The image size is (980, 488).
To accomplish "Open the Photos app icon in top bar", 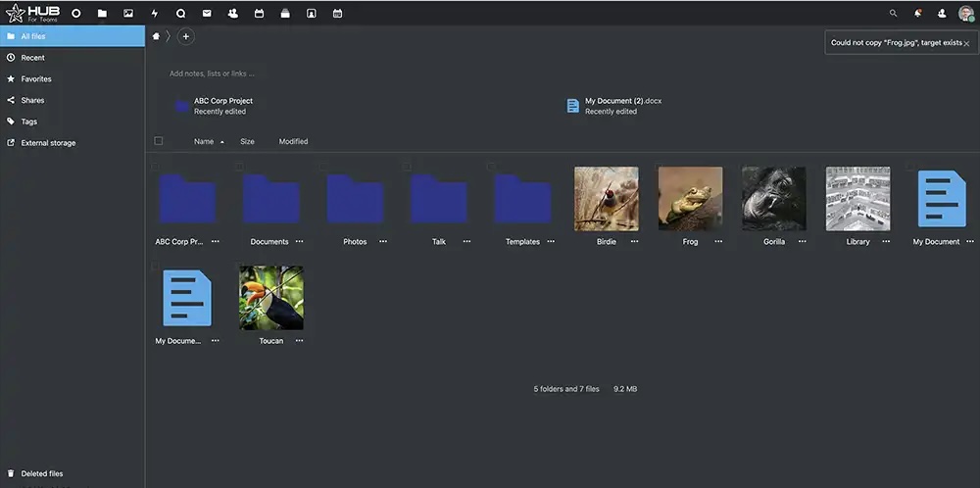I will [x=128, y=14].
